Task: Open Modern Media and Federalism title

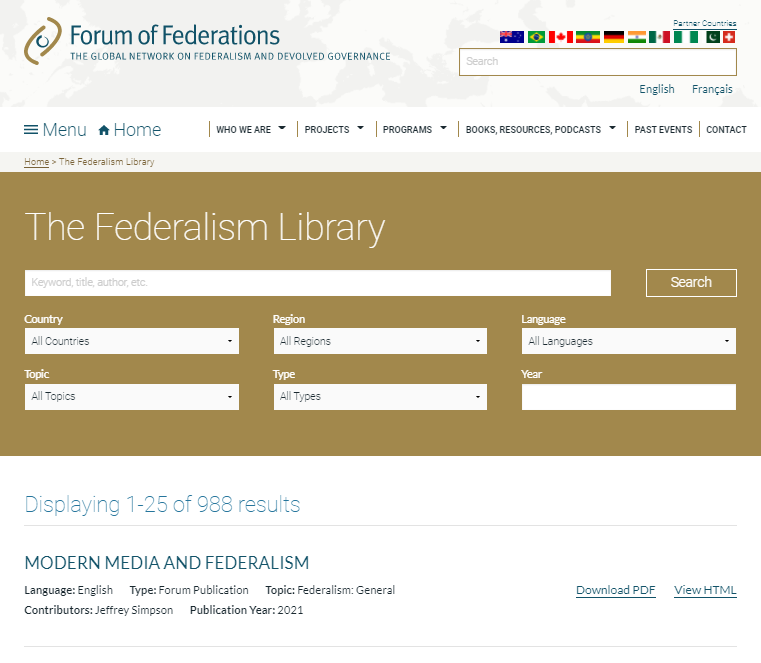Action: click(166, 563)
